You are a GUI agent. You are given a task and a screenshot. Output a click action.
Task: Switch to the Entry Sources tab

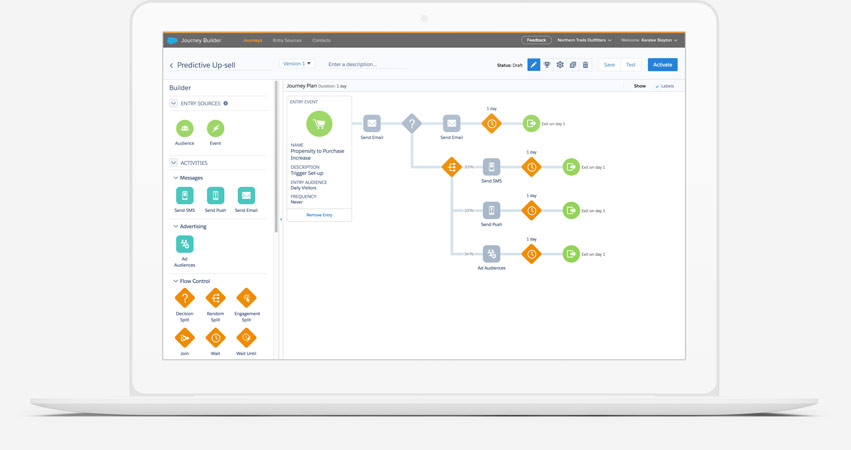pos(287,40)
